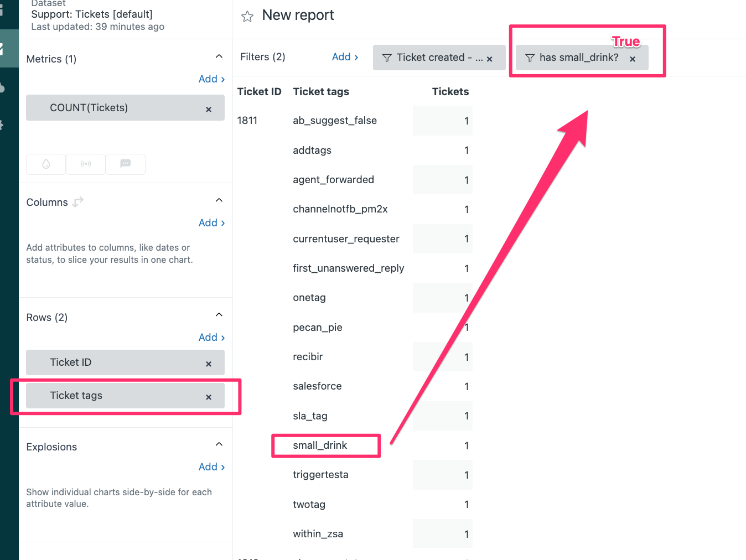The height and width of the screenshot is (560, 746).
Task: Click the speech bubble icon button
Action: pos(126,164)
